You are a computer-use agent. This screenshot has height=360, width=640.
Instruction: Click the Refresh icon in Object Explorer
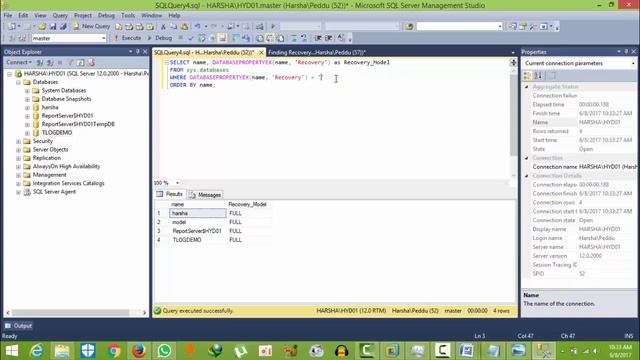81,62
